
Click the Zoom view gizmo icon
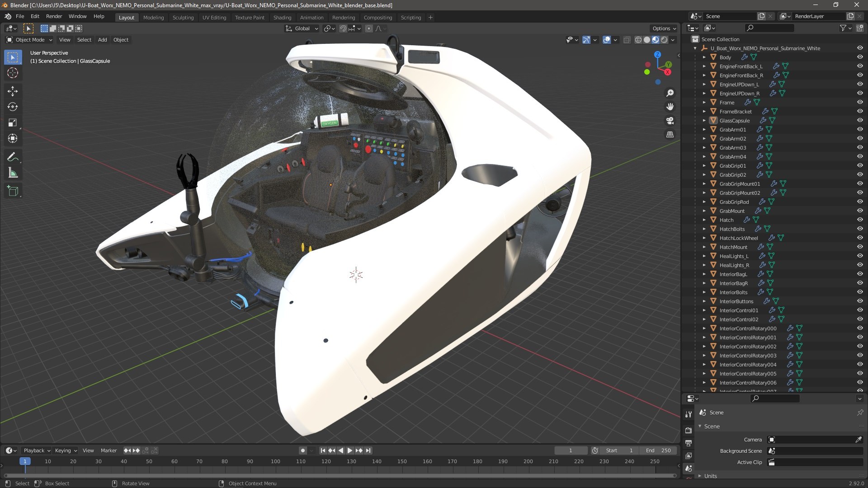click(x=670, y=93)
